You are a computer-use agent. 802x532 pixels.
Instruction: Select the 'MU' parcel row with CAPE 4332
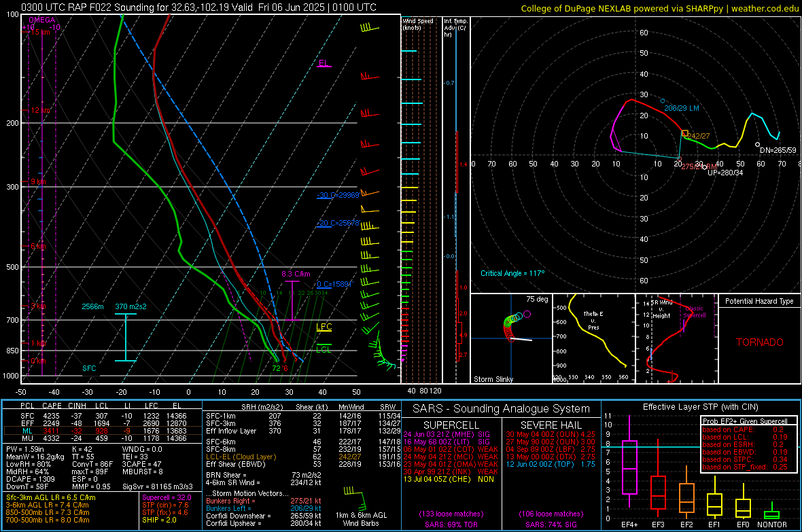(103, 438)
